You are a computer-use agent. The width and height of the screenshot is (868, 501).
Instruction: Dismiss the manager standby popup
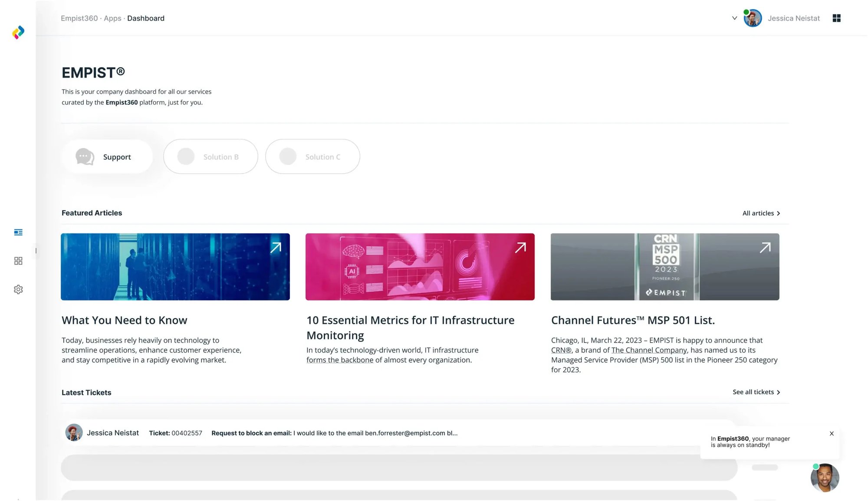tap(832, 433)
